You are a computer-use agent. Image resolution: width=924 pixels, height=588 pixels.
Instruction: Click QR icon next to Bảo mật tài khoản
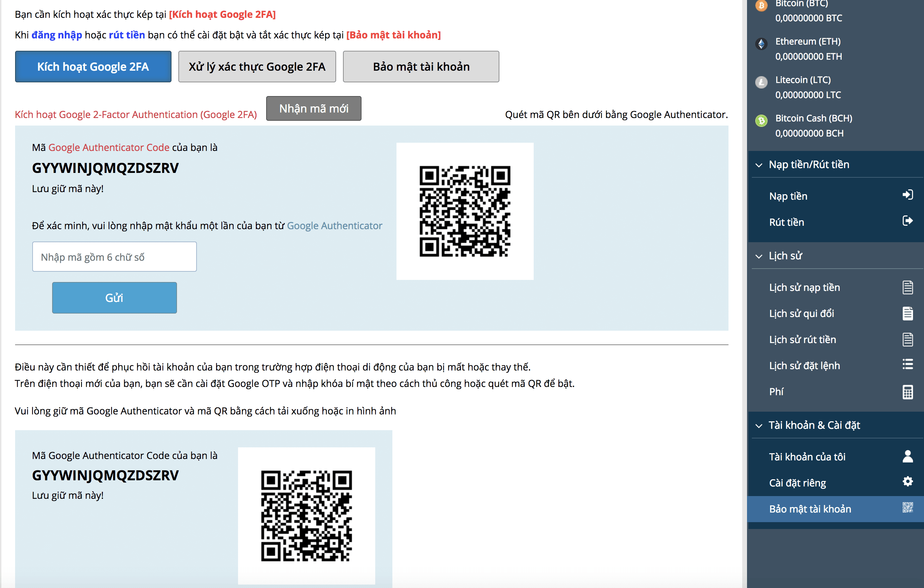tap(908, 507)
